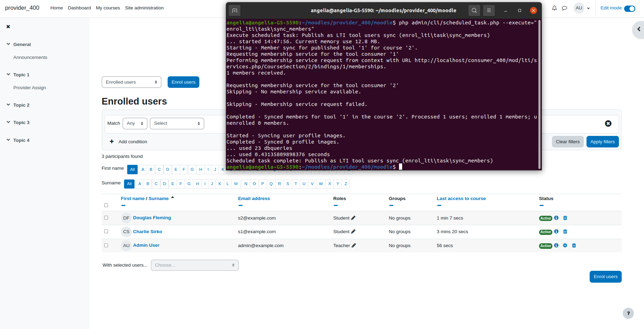Click the terminal scrollbar

pos(539,94)
